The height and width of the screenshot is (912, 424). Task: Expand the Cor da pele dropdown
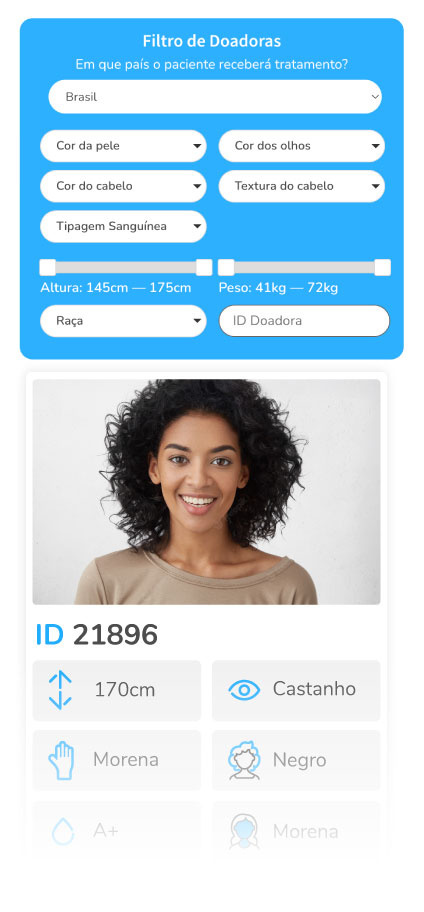(x=123, y=146)
